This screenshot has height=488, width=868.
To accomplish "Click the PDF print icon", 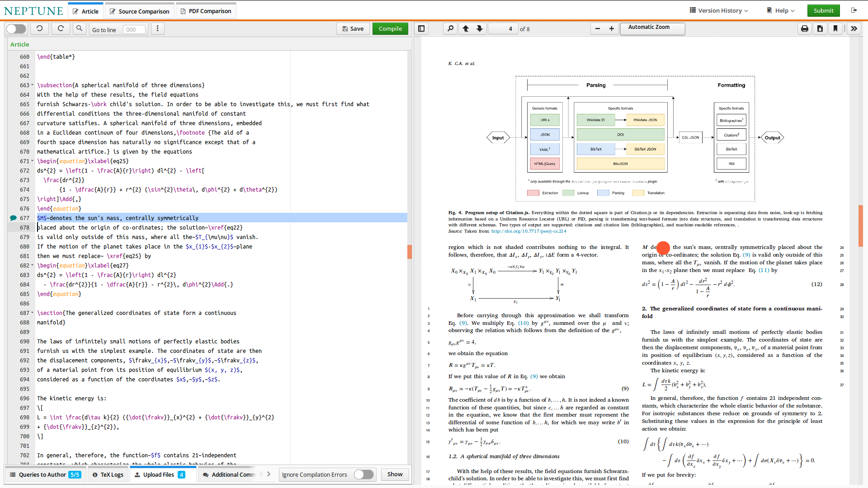I will click(805, 29).
